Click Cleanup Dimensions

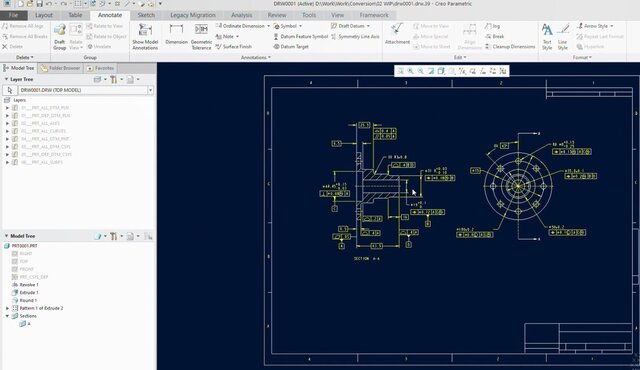510,47
